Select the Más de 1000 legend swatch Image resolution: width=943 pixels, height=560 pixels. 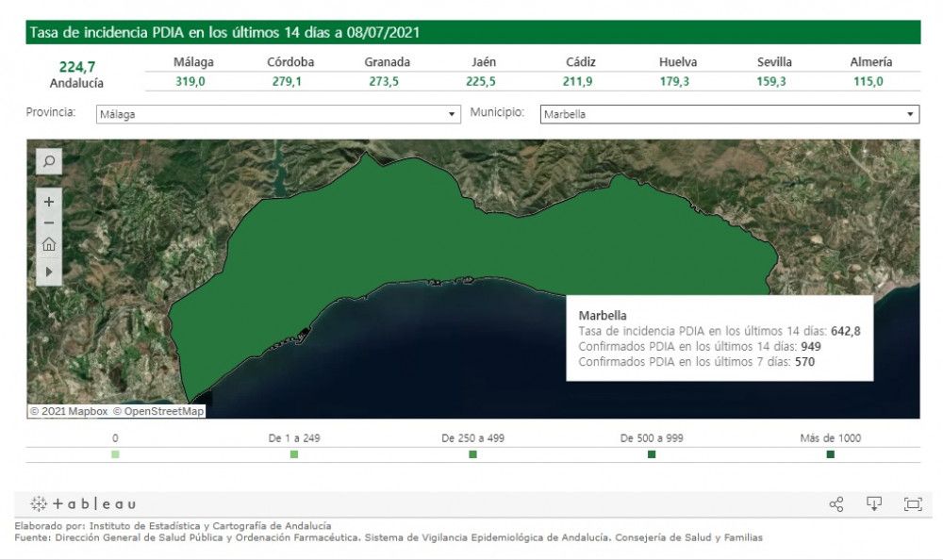pyautogui.click(x=831, y=454)
